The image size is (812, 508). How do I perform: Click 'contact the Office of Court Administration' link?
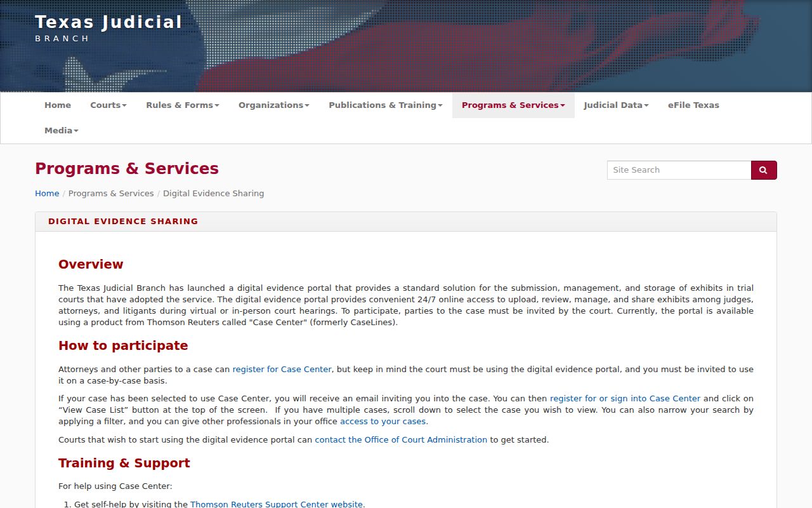click(x=401, y=439)
